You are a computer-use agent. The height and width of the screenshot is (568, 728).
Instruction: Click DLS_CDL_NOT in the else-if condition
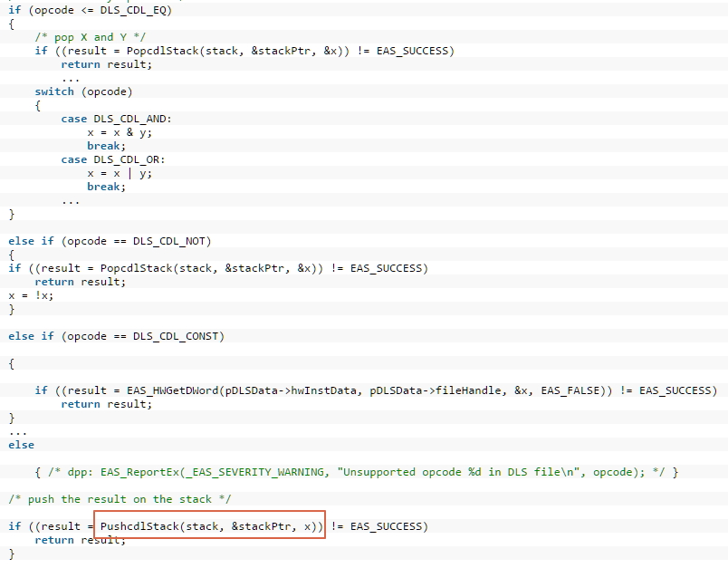pos(171,241)
